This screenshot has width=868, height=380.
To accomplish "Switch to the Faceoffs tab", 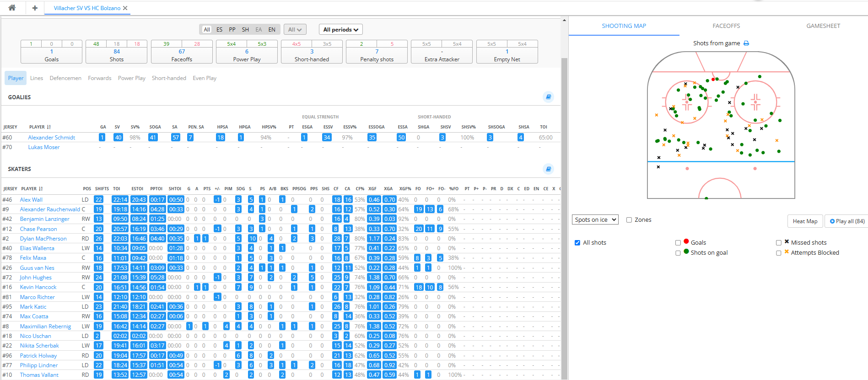I will click(x=726, y=26).
